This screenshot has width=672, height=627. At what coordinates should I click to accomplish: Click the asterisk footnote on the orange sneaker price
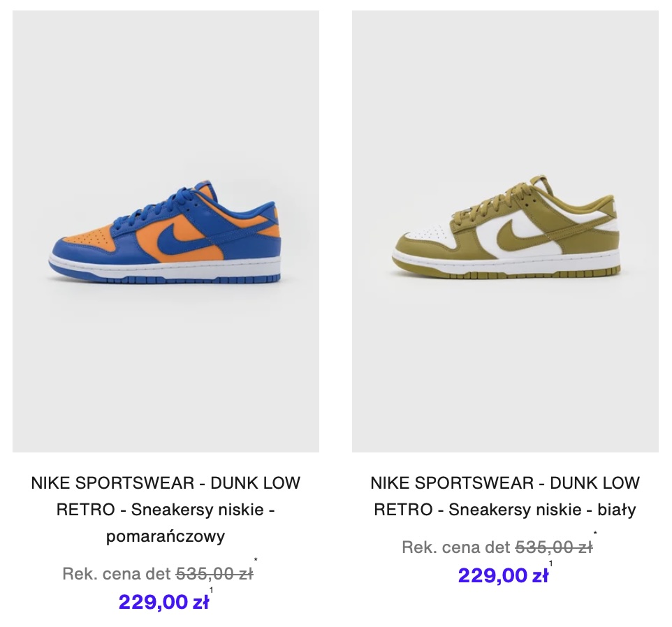pos(256,560)
